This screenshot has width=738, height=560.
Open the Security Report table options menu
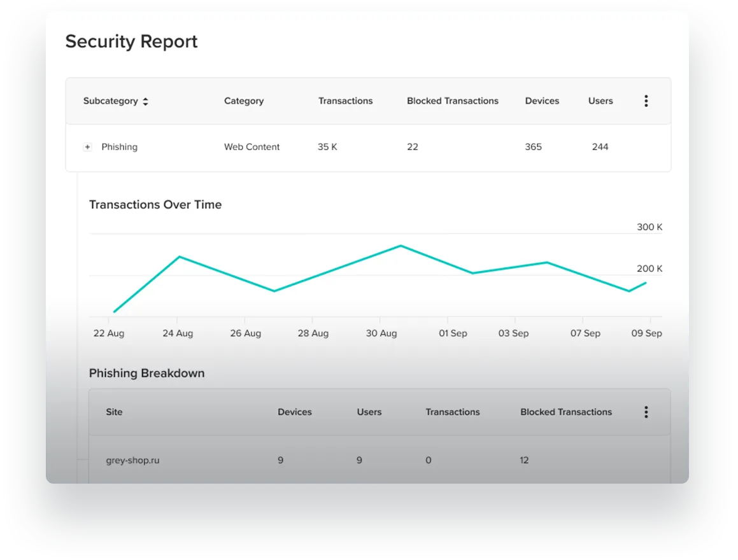coord(646,101)
